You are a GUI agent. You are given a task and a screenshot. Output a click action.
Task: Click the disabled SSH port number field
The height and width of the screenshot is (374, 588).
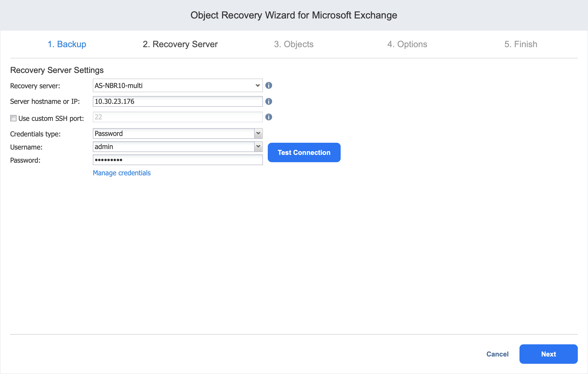coord(178,117)
